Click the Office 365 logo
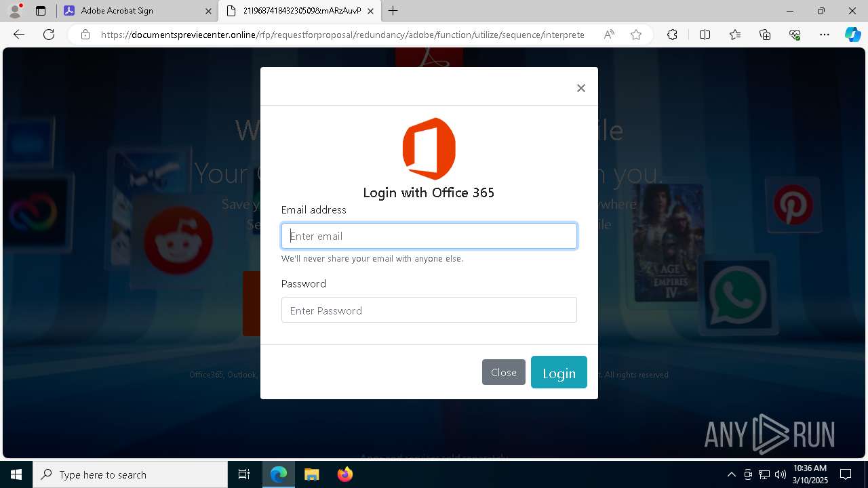Screen dimensions: 868x488 [429, 149]
